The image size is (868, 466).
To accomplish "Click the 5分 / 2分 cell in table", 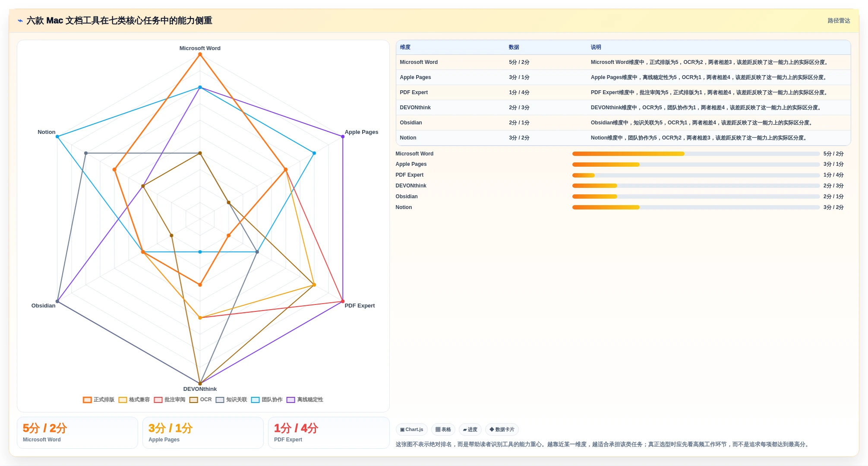I will pyautogui.click(x=519, y=62).
